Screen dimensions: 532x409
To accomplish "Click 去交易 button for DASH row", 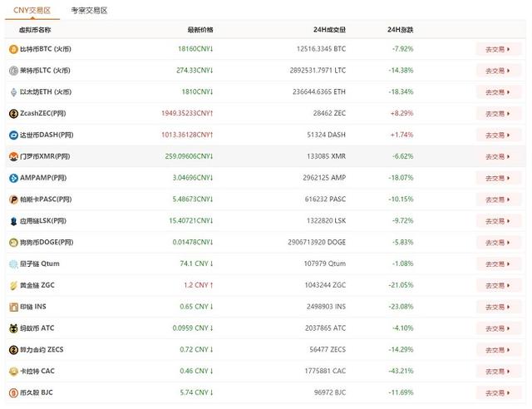I will tap(498, 136).
